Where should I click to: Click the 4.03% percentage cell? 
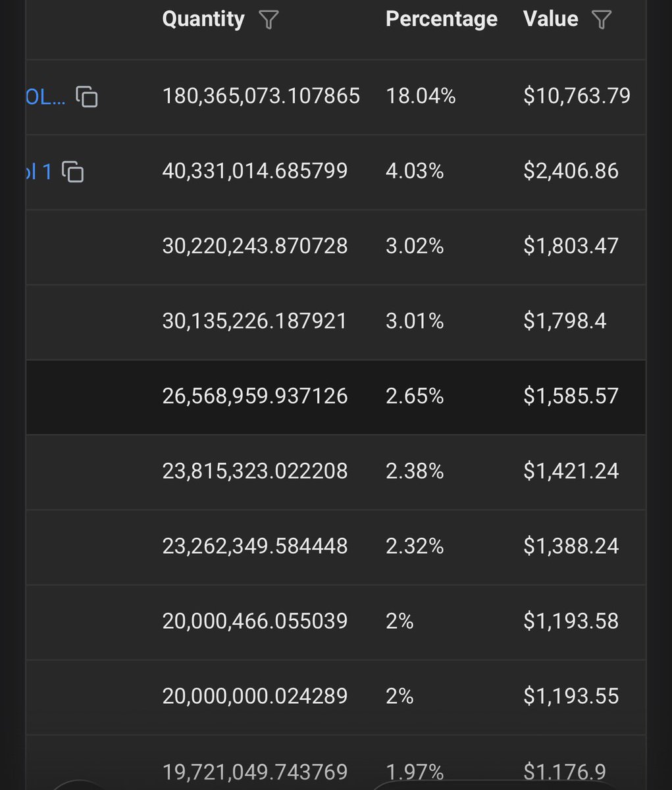(x=415, y=171)
